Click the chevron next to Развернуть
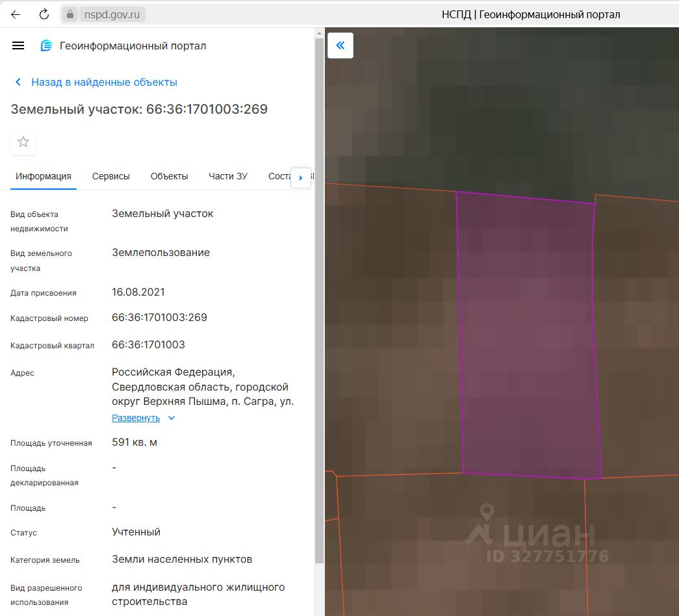Viewport: 679px width, 616px height. [172, 418]
